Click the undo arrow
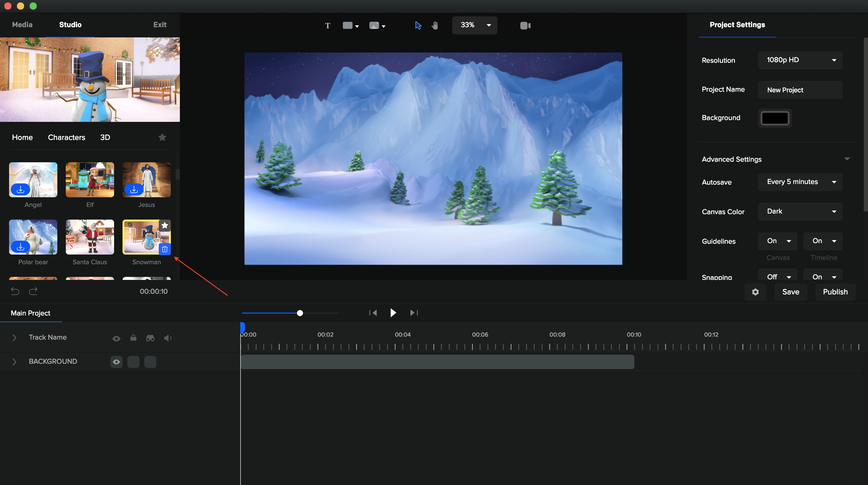This screenshot has width=868, height=485. tap(15, 291)
